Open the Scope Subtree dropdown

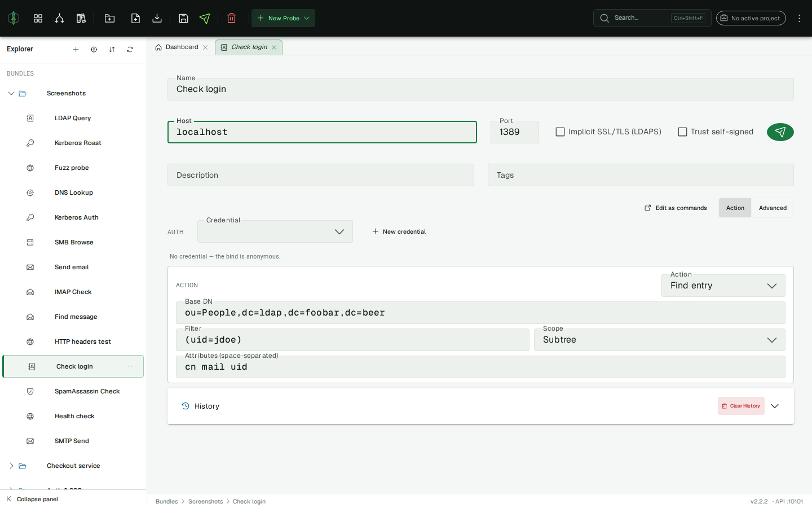(x=660, y=340)
